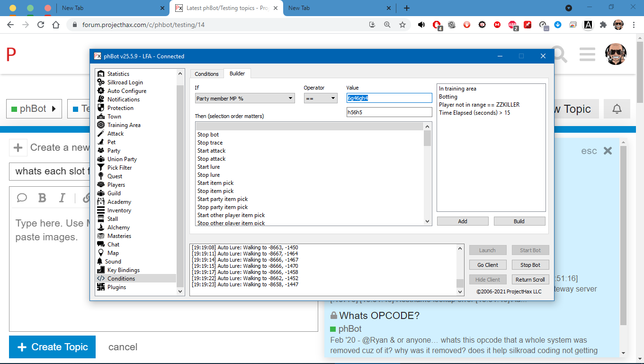Click the Stop Bot button
Image resolution: width=644 pixels, height=364 pixels.
click(530, 265)
